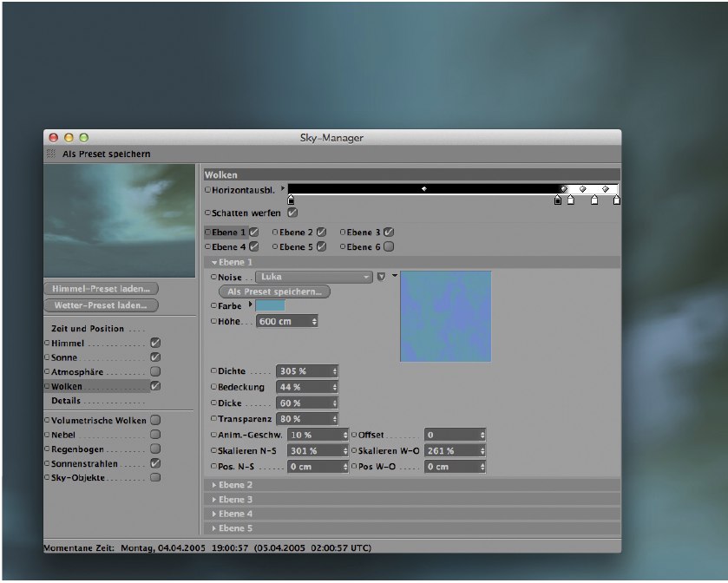Click the blue Farbe color swatch

(270, 305)
